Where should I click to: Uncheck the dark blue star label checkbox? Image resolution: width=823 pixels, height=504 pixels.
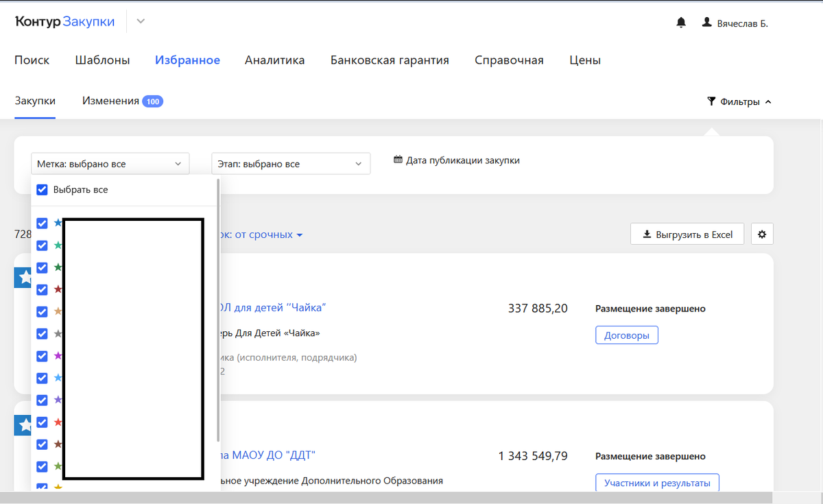click(x=42, y=224)
